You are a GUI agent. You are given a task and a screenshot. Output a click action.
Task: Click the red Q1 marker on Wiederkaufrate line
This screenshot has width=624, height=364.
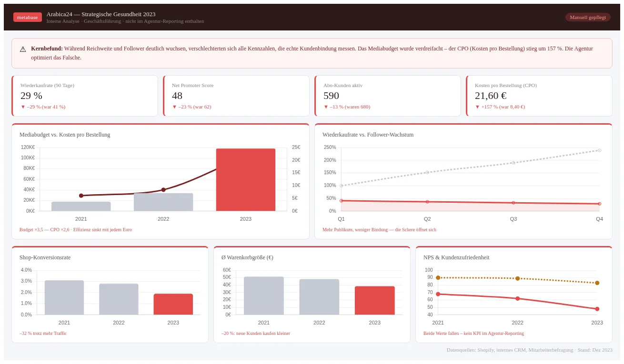[x=341, y=201]
